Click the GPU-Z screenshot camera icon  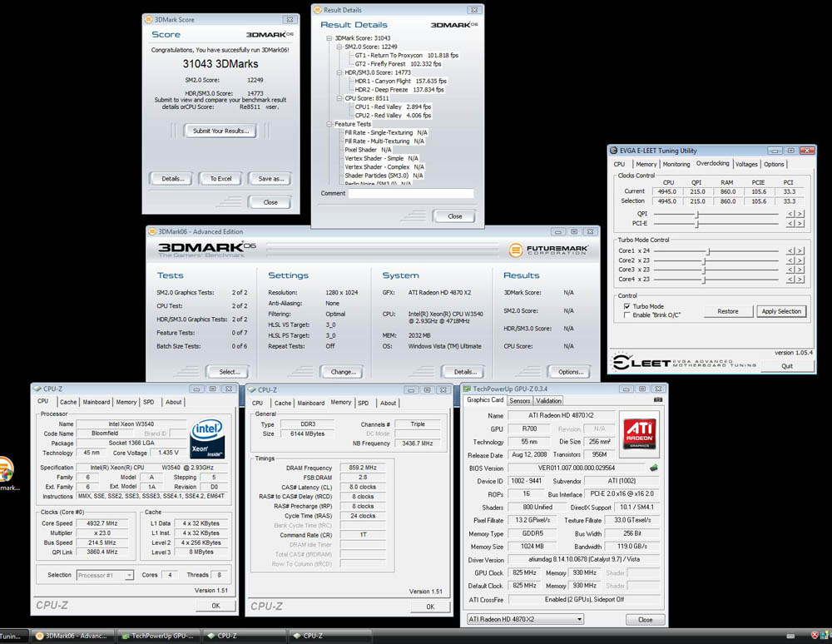(x=658, y=399)
